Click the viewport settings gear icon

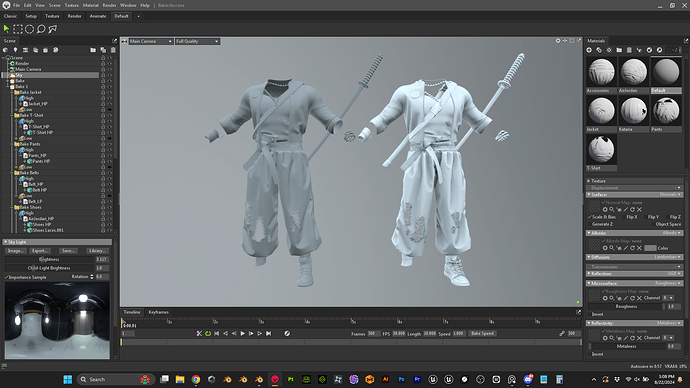tap(558, 41)
